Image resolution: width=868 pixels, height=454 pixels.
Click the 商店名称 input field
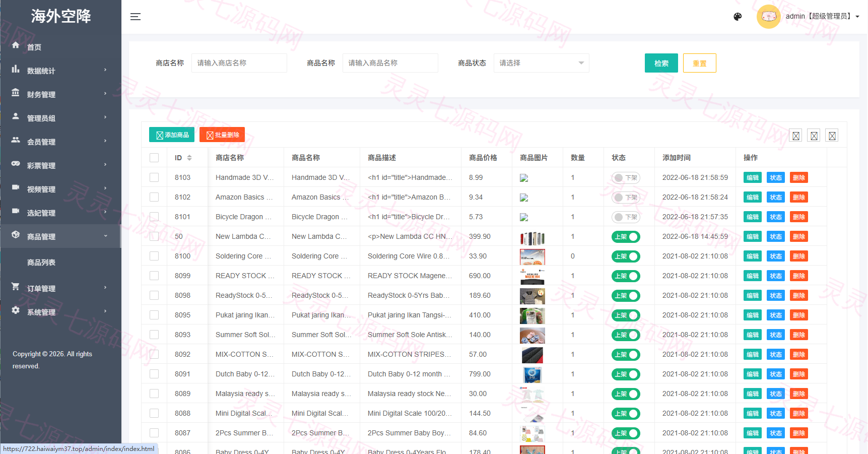pyautogui.click(x=239, y=63)
